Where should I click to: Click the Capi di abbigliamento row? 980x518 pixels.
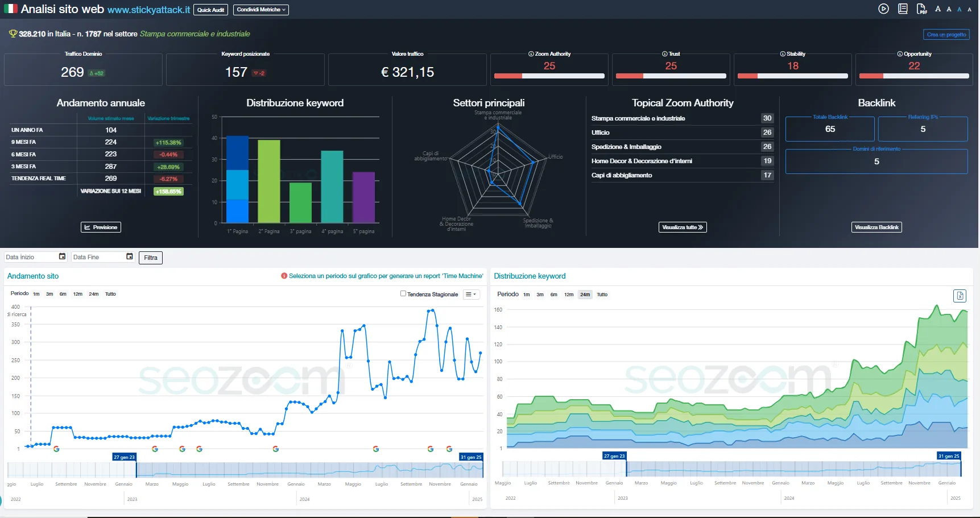pos(682,175)
